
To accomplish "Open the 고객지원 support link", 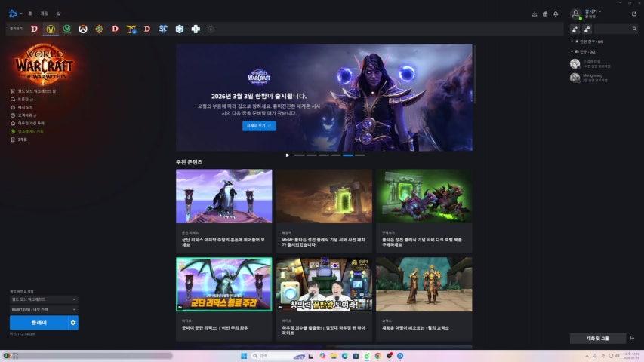I will (23, 115).
